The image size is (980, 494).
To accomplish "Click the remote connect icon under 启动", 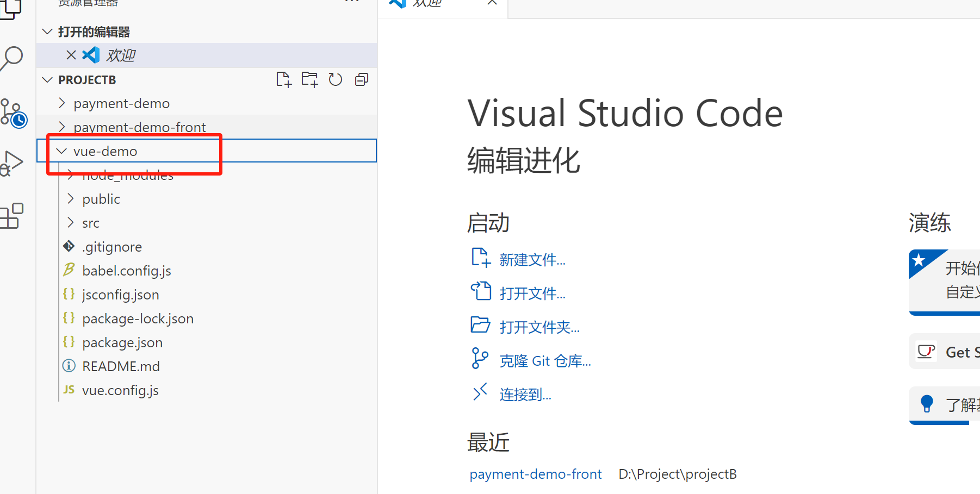I will 480,392.
